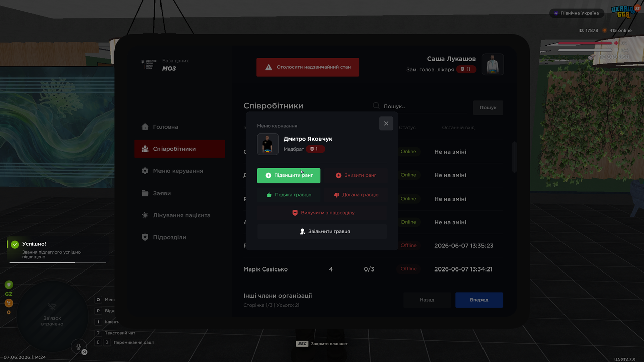Click the Пошук button next to search

pyautogui.click(x=488, y=107)
